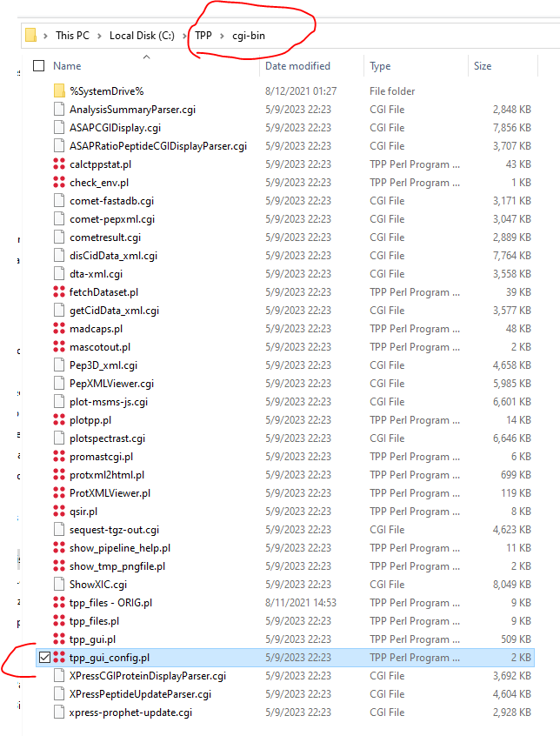Image resolution: width=560 pixels, height=736 pixels.
Task: Click the Size column header
Action: pos(483,66)
